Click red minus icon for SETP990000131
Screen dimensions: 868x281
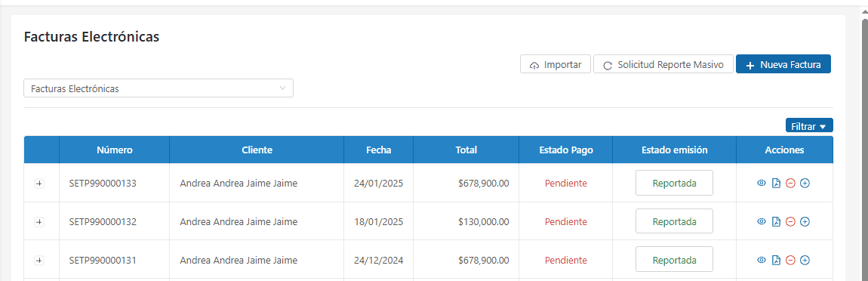click(x=790, y=260)
